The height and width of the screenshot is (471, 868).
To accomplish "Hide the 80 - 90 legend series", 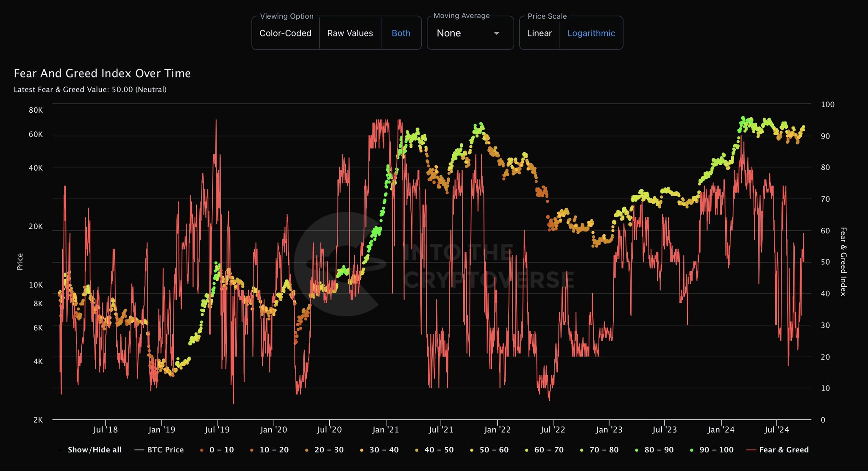I will [x=659, y=450].
